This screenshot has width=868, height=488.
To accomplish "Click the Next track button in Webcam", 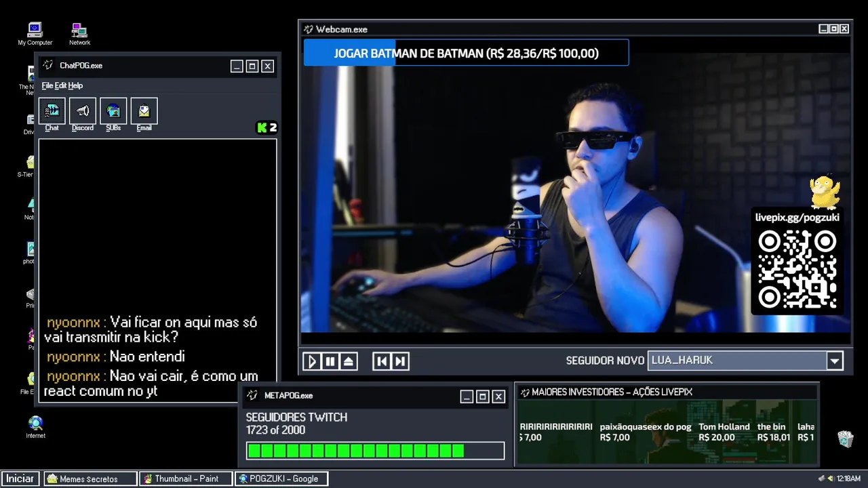I will tap(400, 361).
